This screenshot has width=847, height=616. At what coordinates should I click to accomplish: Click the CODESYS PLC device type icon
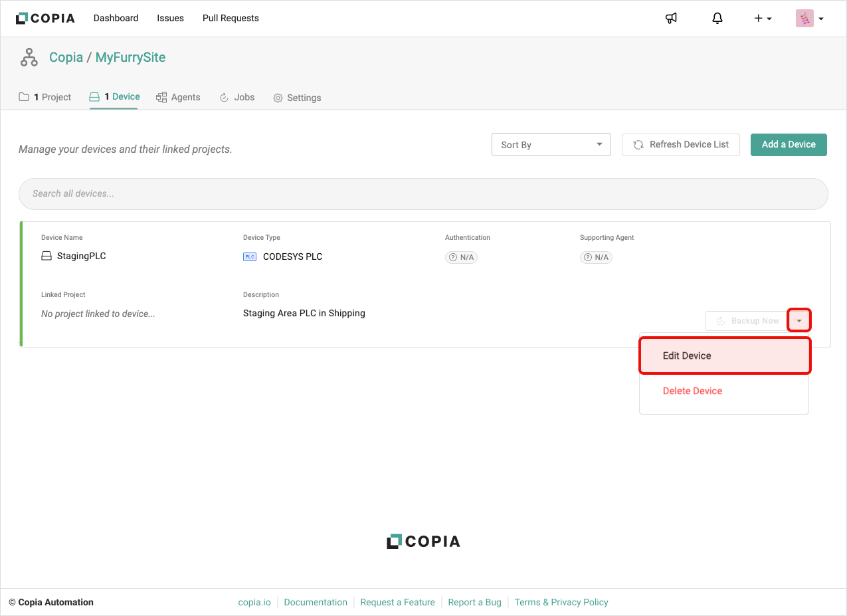tap(250, 257)
